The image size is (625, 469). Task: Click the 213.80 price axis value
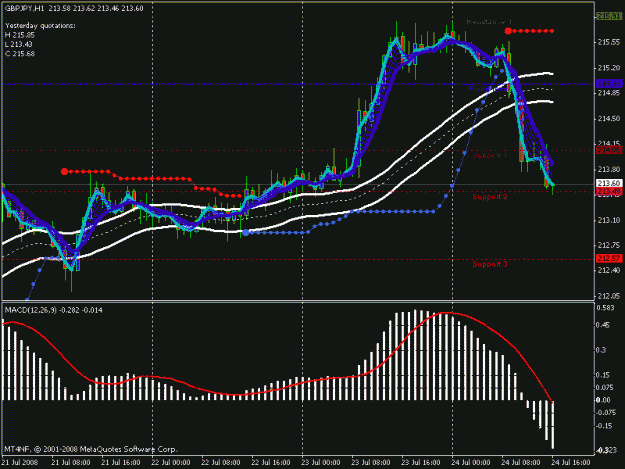609,169
